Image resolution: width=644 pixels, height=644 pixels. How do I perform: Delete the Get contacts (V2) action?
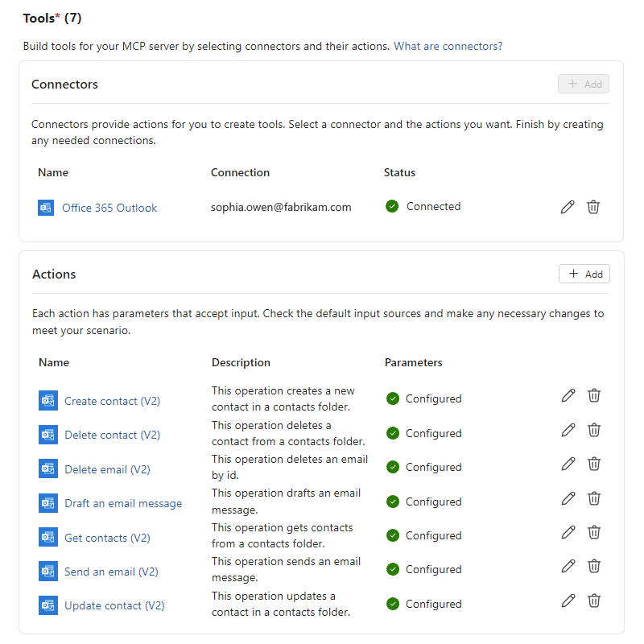[x=594, y=532]
